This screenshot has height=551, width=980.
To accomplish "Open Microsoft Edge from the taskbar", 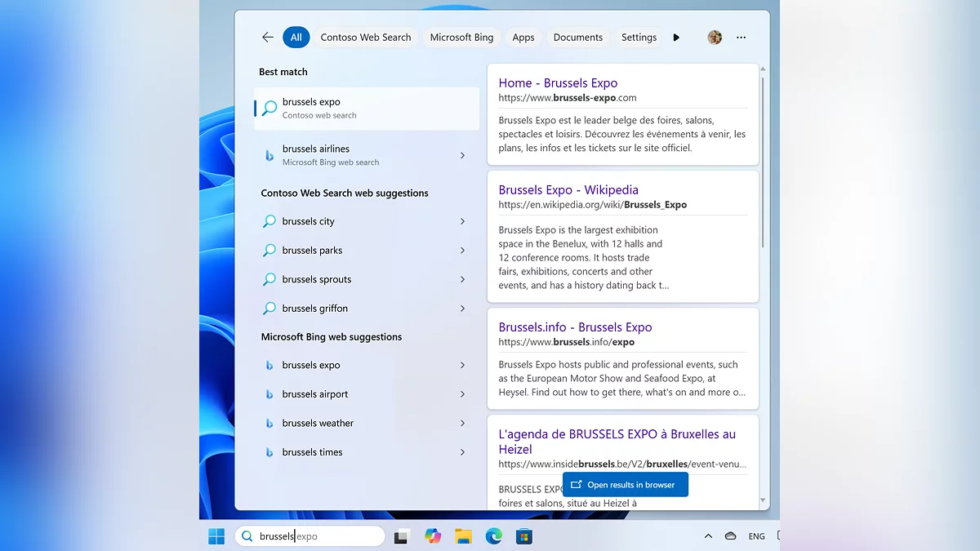I will tap(493, 536).
